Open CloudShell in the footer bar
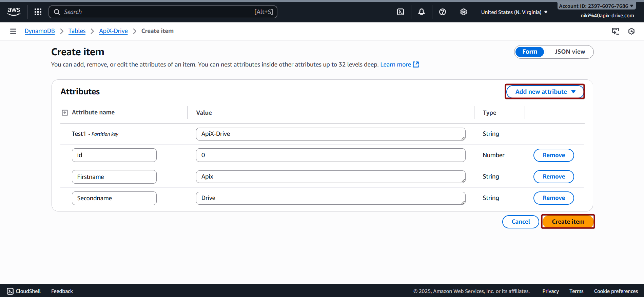This screenshot has width=644, height=297. pos(24,291)
